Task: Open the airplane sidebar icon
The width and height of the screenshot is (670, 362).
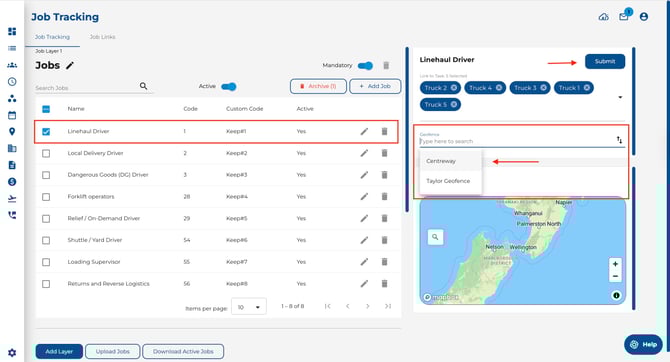Action: pyautogui.click(x=12, y=198)
